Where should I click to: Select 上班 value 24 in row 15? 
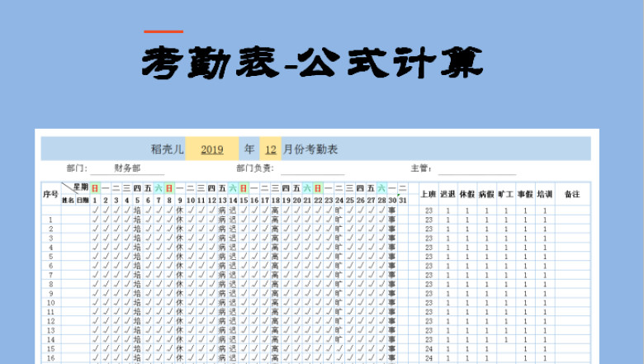coord(429,349)
